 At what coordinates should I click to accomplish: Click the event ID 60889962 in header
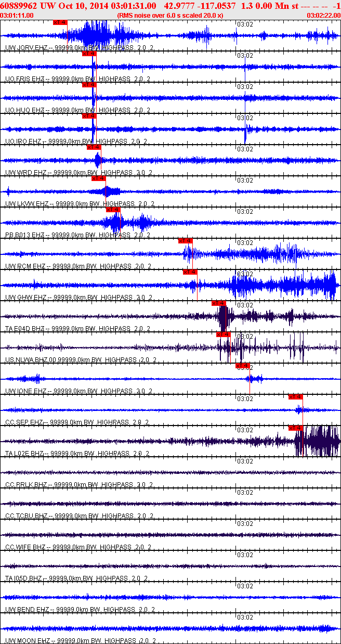tap(18, 6)
